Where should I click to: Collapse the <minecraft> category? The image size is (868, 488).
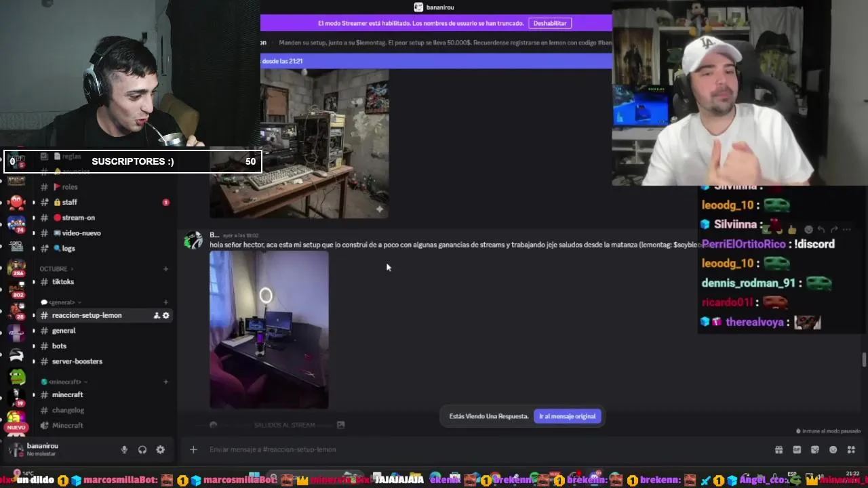pos(65,382)
